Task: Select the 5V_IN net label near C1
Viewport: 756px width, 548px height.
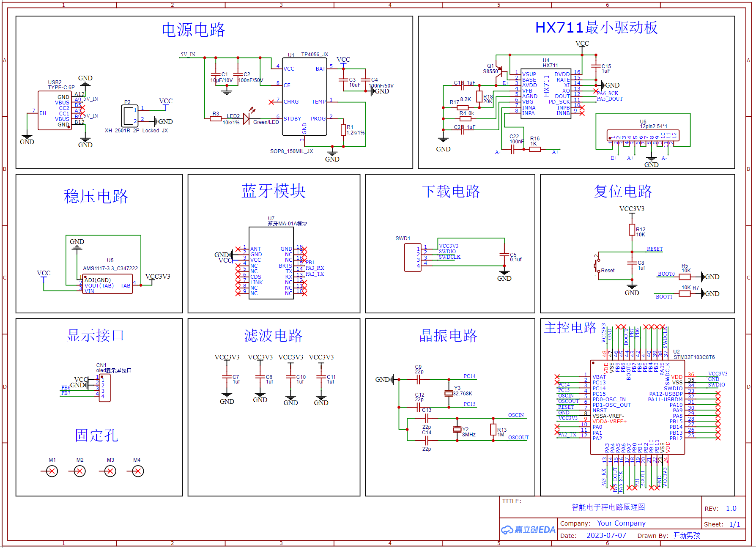Action: [x=188, y=55]
